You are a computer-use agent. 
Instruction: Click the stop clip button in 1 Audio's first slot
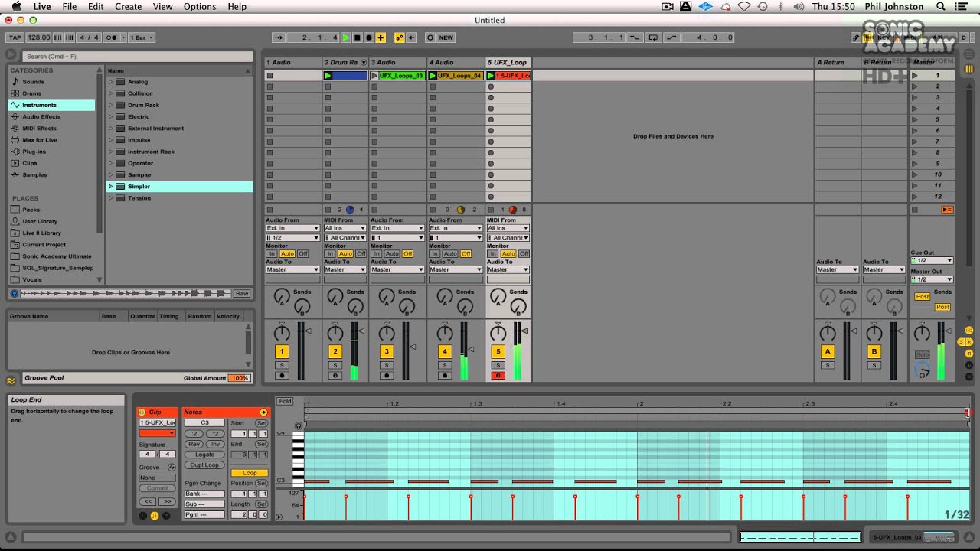pyautogui.click(x=269, y=76)
